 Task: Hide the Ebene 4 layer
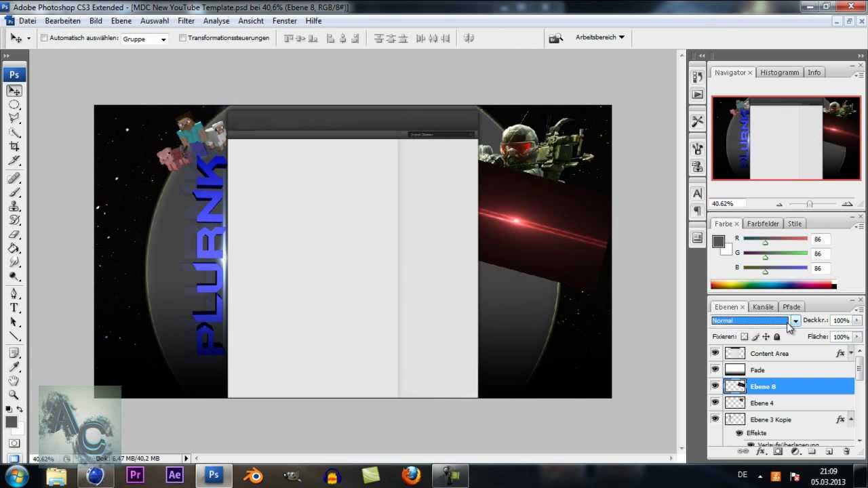click(x=715, y=403)
